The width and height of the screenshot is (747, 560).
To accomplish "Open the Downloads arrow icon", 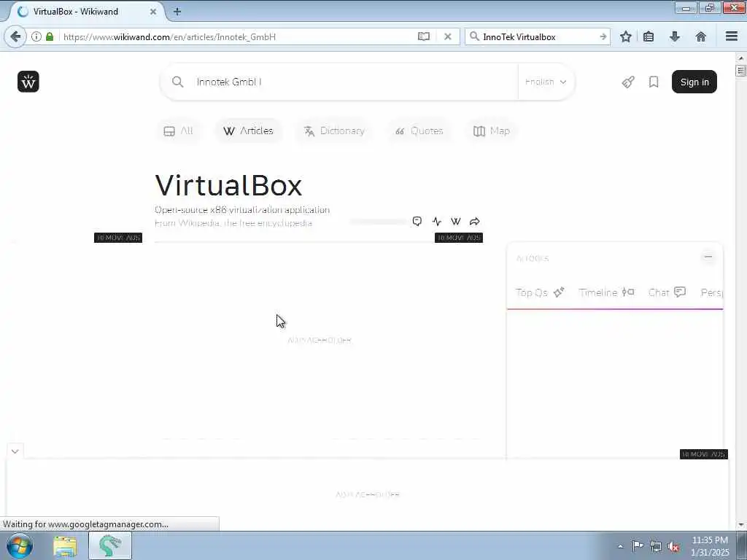I will [675, 36].
